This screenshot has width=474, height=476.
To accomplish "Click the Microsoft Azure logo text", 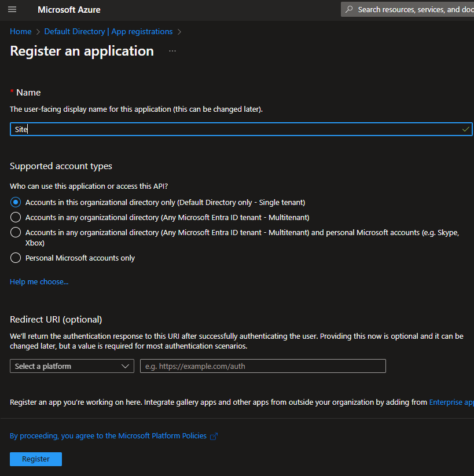I will tap(69, 10).
